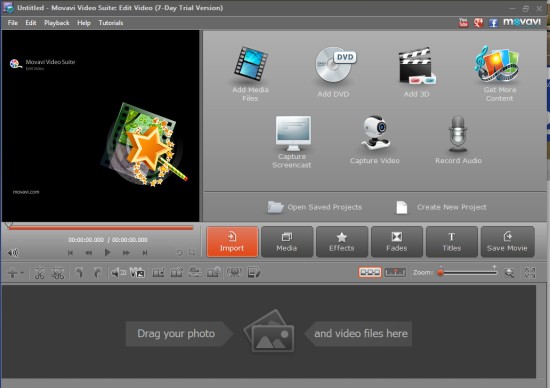Click the Record Audio microphone icon

pos(458,133)
